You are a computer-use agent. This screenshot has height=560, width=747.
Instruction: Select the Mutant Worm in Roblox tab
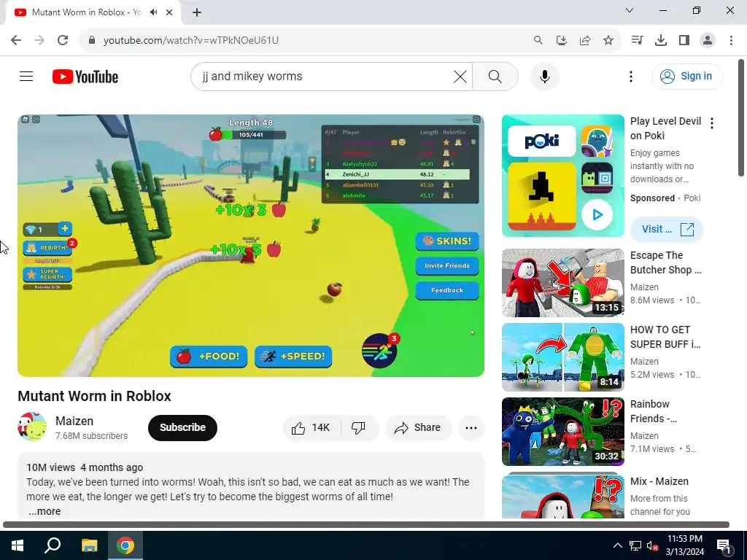click(86, 12)
